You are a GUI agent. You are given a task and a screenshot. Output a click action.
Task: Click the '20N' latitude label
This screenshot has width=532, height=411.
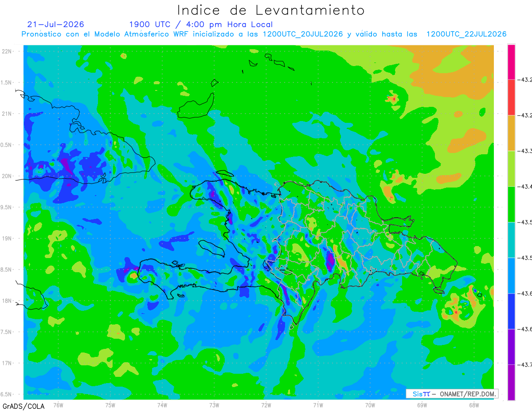tap(7, 176)
